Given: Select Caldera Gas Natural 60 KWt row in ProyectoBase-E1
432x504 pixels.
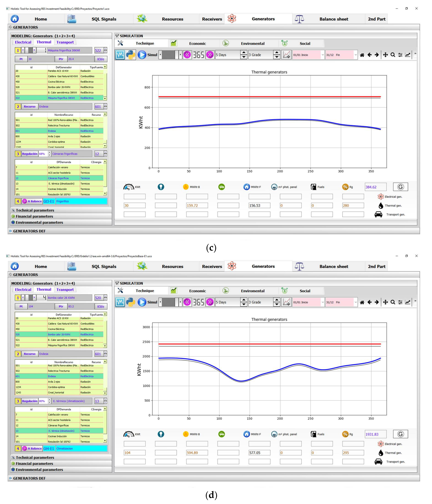Looking at the screenshot, I should tap(63, 323).
